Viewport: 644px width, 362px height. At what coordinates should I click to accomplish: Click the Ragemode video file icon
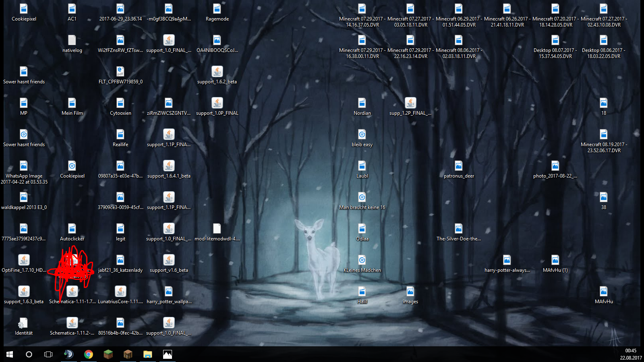coord(217,9)
